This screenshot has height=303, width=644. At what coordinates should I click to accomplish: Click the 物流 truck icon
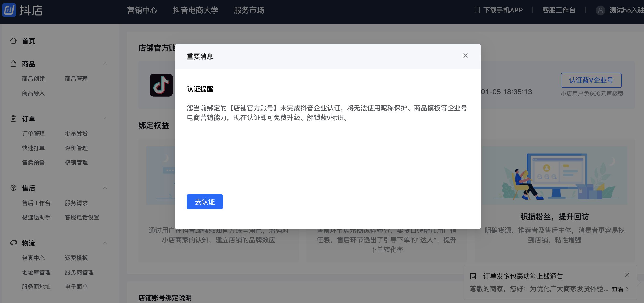(x=13, y=243)
